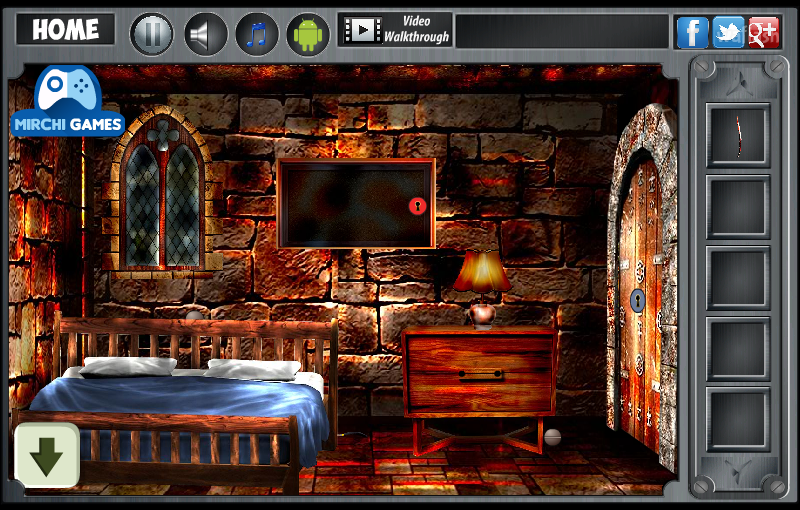Share on Google Plus
Image resolution: width=800 pixels, height=510 pixels.
pos(763,32)
